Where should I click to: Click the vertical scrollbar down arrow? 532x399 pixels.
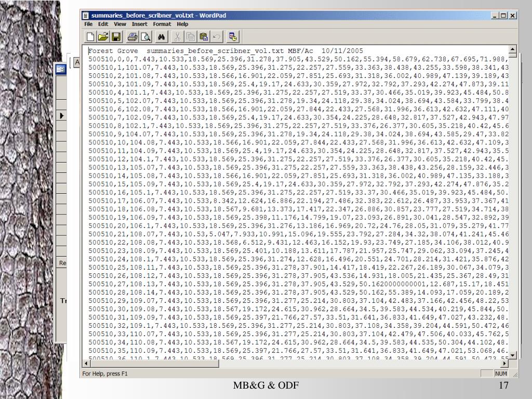(x=512, y=355)
